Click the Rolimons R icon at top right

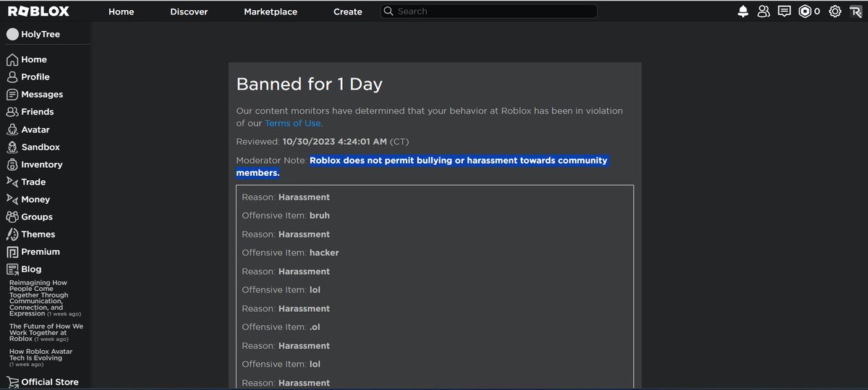tap(856, 11)
